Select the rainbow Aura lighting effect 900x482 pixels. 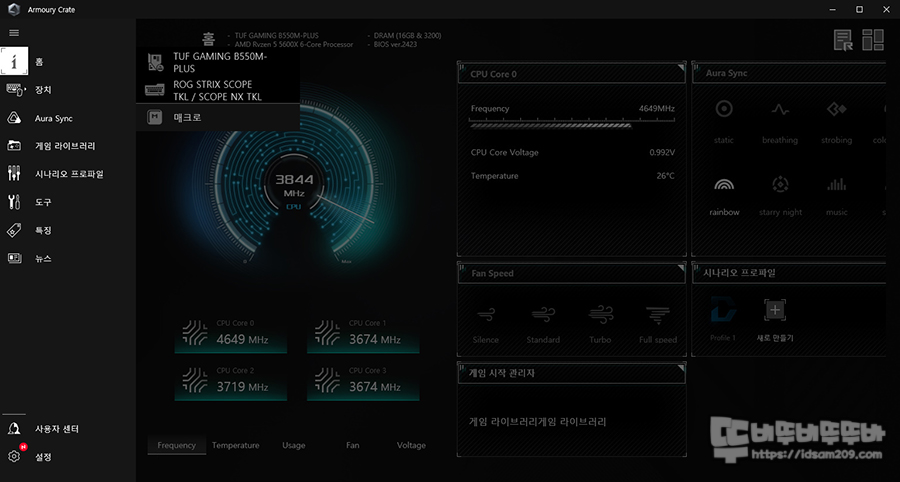(x=724, y=196)
